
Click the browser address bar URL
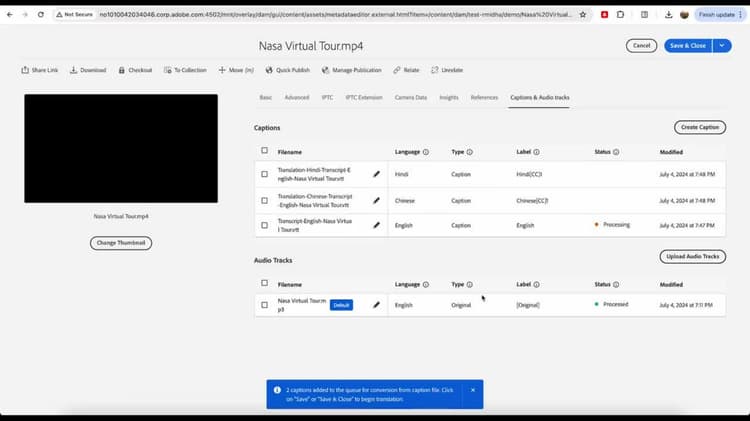(335, 14)
